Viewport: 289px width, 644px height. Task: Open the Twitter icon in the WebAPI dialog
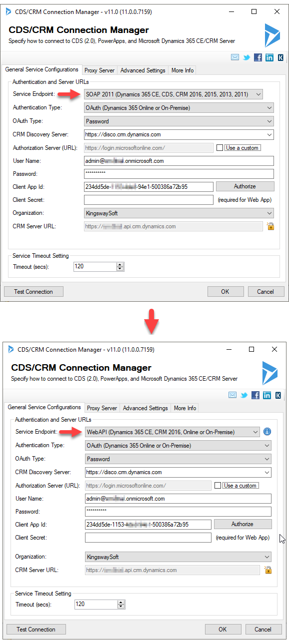point(244,395)
